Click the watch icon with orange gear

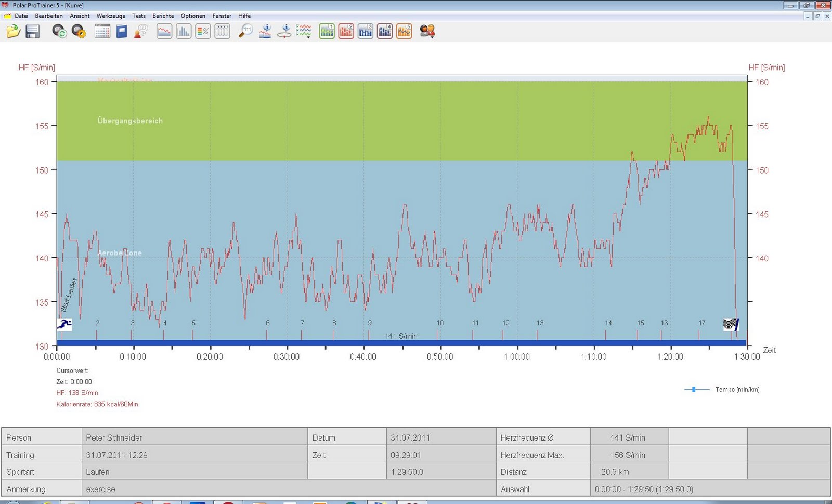tap(79, 31)
